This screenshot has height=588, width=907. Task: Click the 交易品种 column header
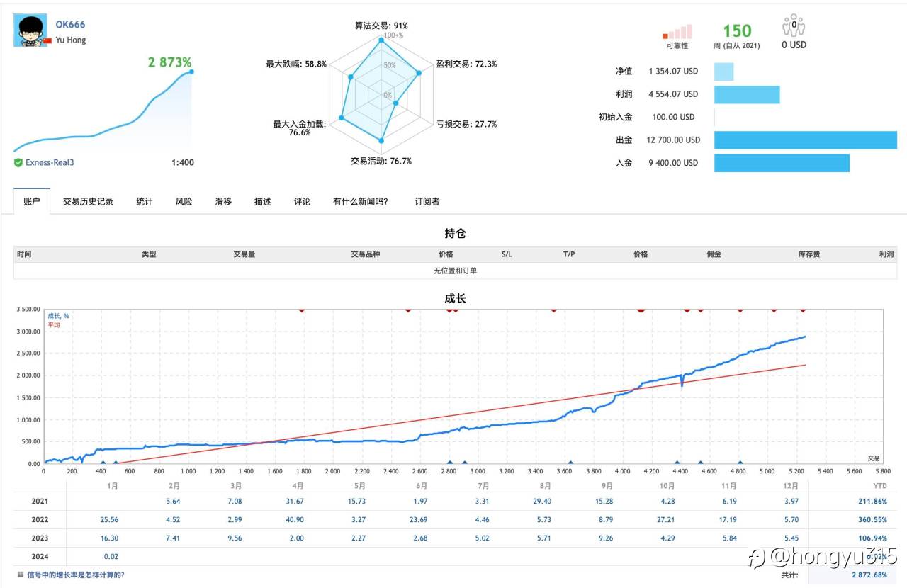point(366,254)
